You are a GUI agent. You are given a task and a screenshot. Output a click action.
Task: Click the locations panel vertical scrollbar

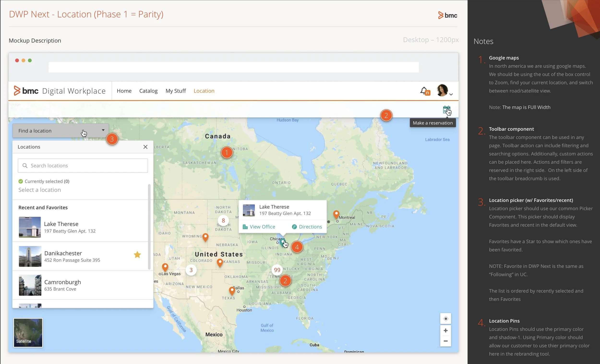[x=149, y=226]
